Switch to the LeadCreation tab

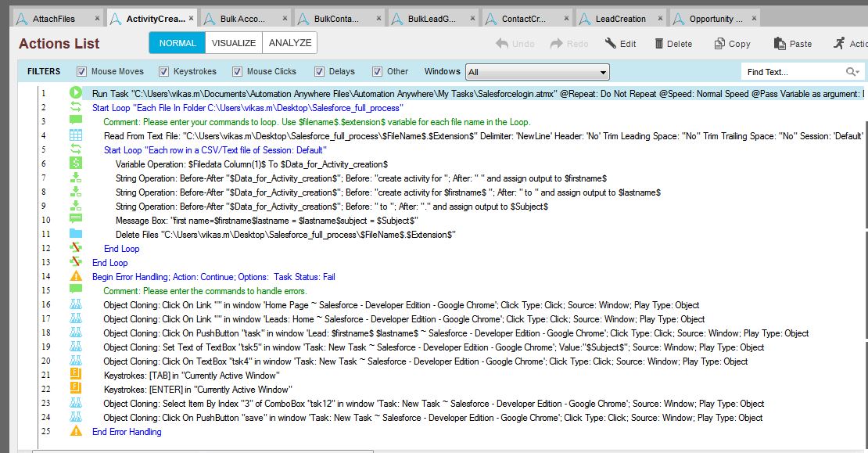click(620, 19)
